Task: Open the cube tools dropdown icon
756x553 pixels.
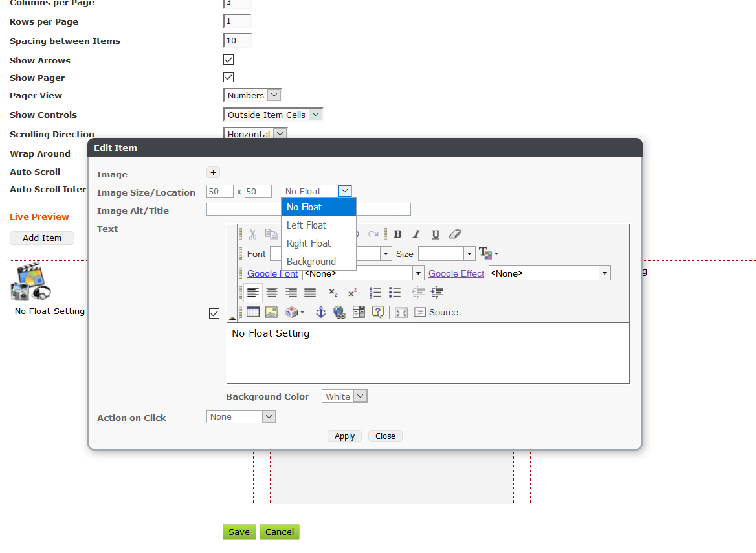Action: tap(294, 312)
